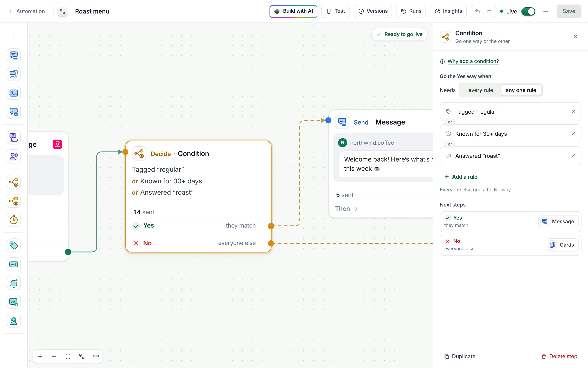Duplicate this condition step
The width and height of the screenshot is (588, 368).
click(x=460, y=356)
